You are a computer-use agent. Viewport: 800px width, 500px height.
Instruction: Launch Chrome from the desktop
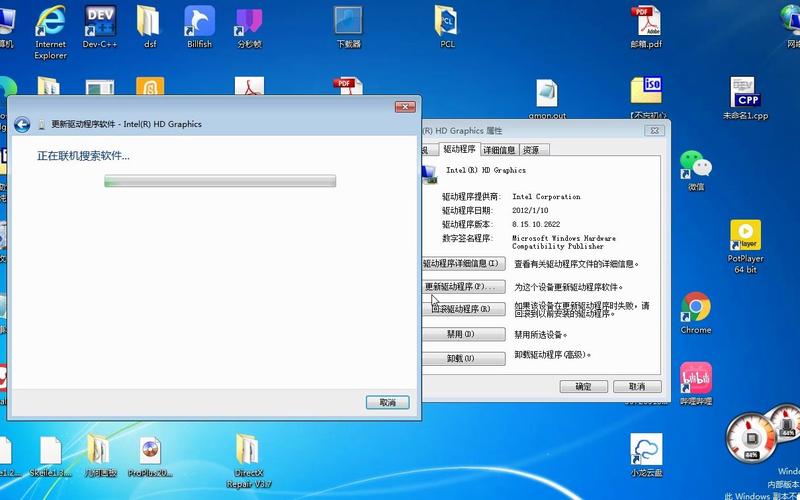(695, 308)
